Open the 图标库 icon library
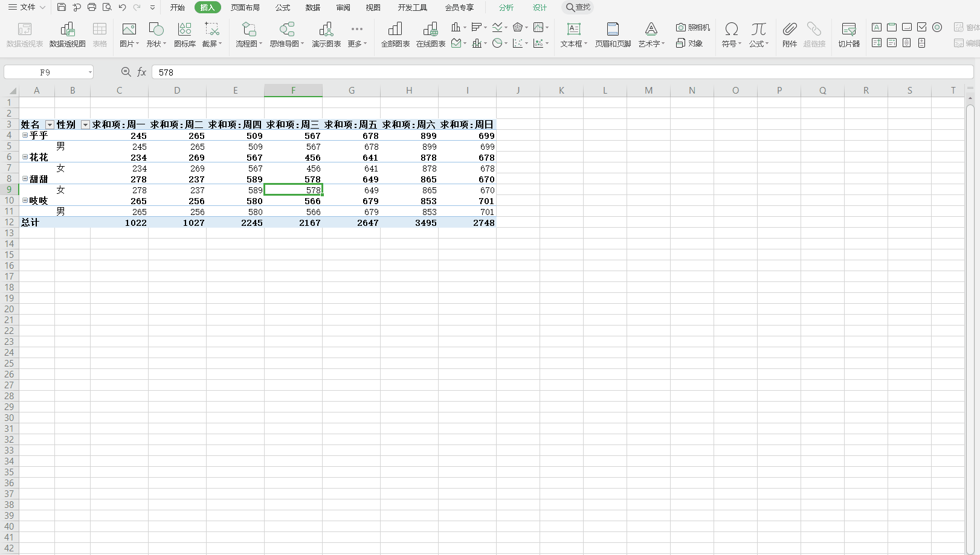This screenshot has width=980, height=555. [x=184, y=34]
